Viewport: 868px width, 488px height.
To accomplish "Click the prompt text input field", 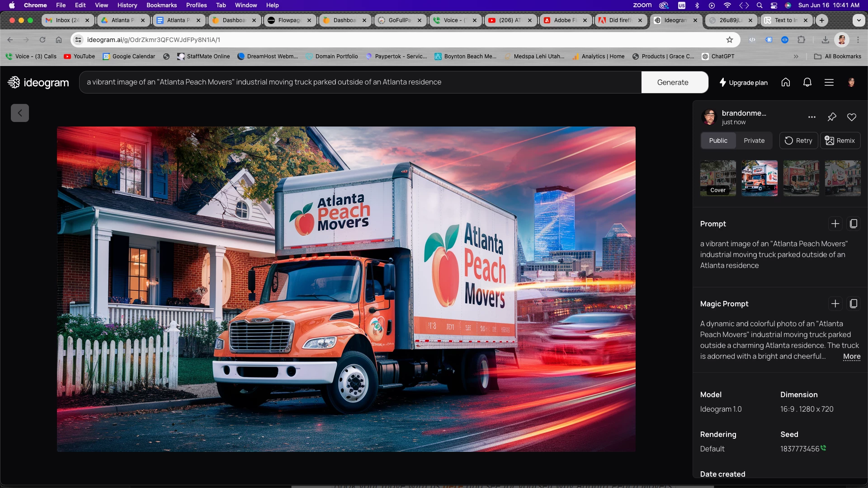I will click(360, 82).
